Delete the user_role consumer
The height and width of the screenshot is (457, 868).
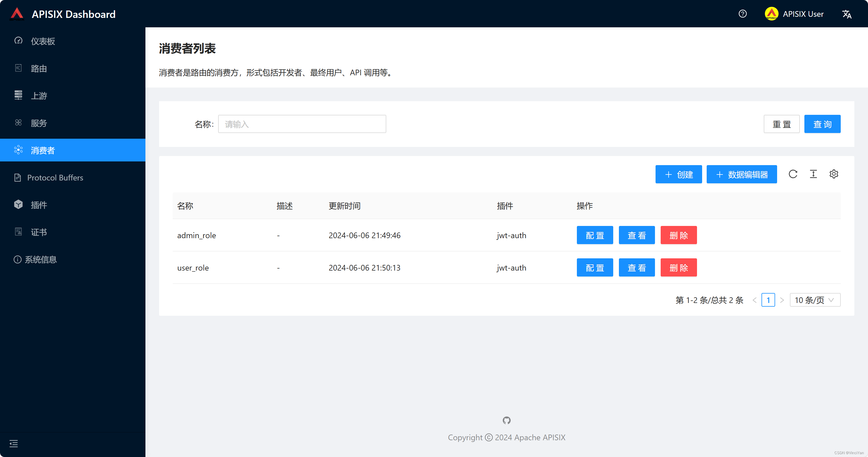[x=679, y=267]
